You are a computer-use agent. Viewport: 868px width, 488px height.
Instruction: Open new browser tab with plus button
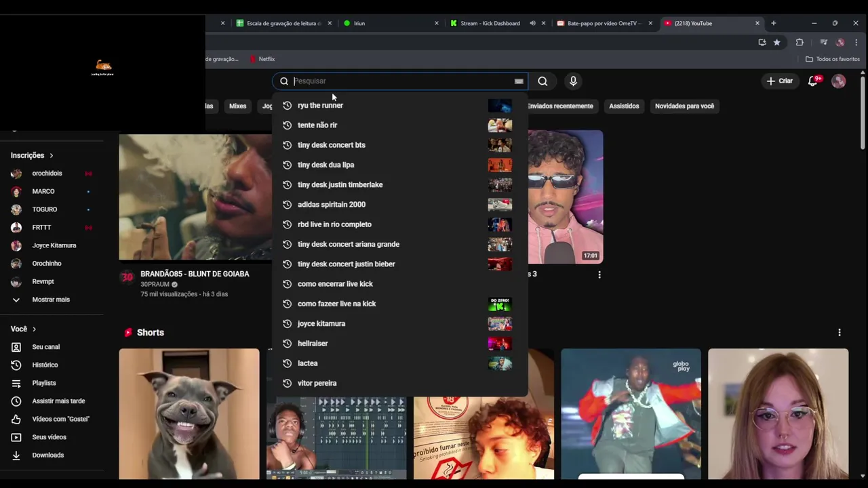pyautogui.click(x=773, y=23)
